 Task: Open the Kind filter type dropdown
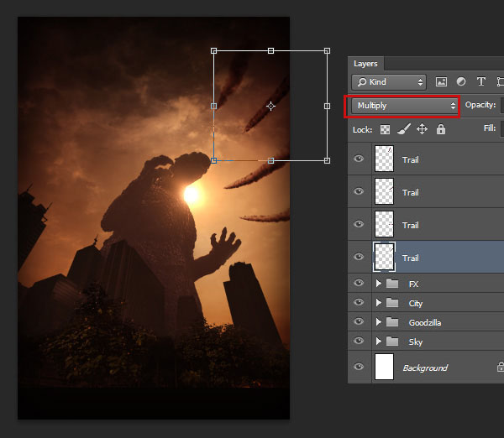click(x=389, y=82)
